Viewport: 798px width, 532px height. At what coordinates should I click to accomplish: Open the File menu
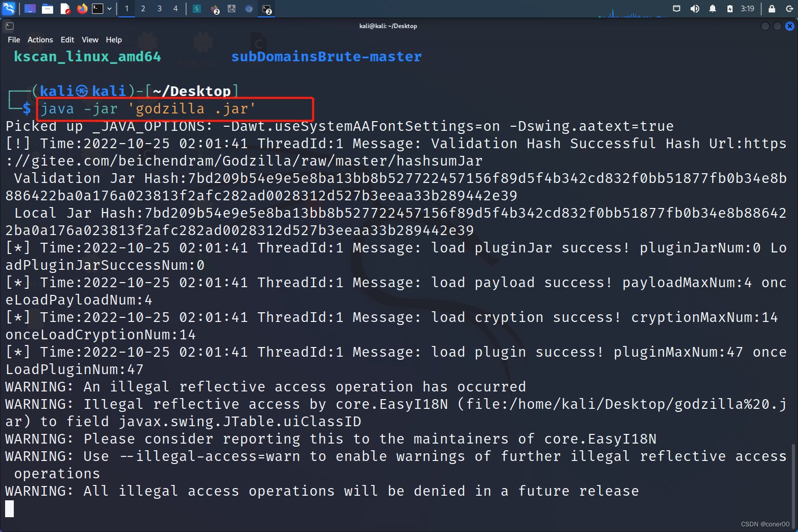[x=14, y=40]
